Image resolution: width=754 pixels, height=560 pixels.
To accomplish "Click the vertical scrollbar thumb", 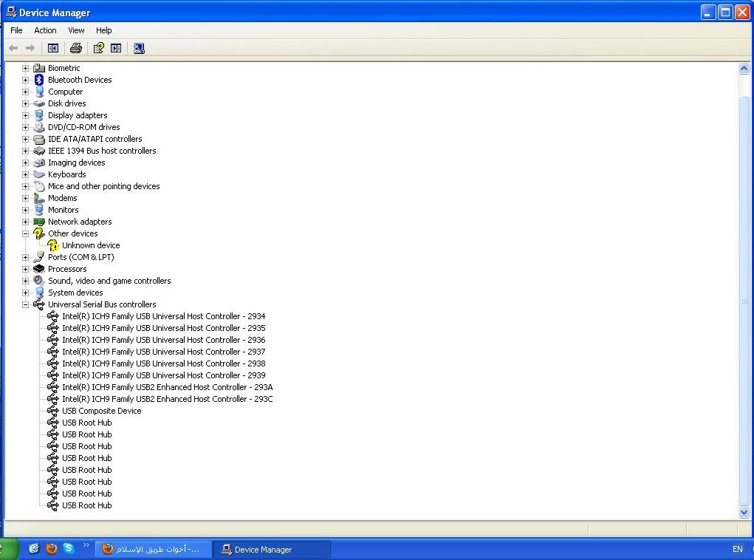I will (744, 301).
